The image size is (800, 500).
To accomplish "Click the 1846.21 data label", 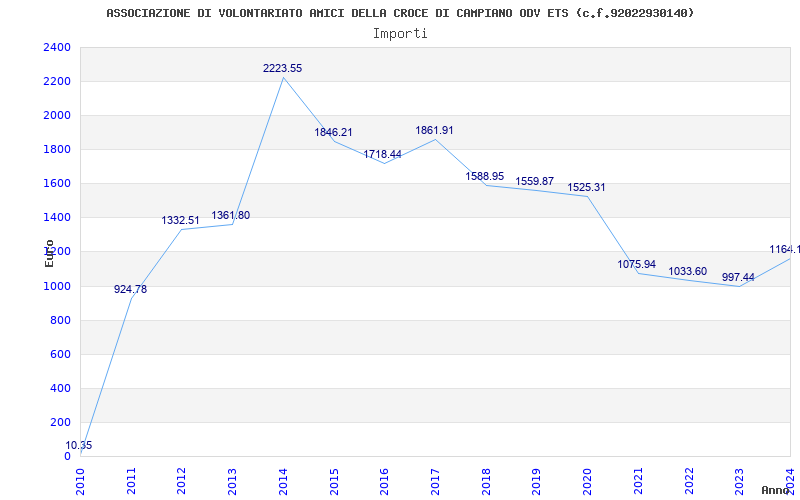I will point(333,132).
